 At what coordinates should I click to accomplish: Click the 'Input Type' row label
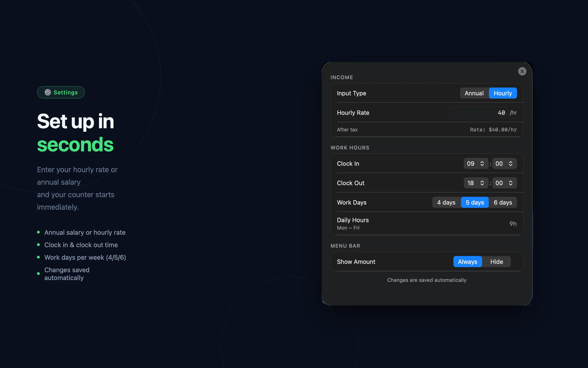[351, 93]
